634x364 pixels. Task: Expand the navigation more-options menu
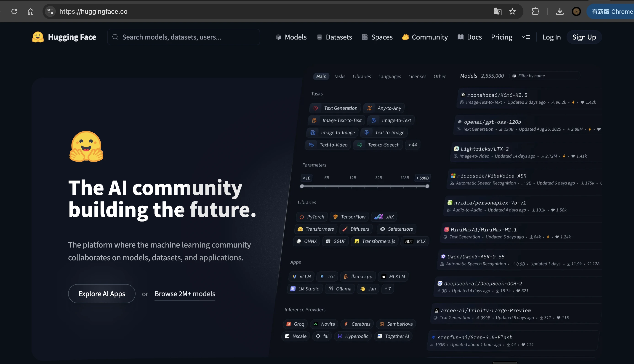pyautogui.click(x=526, y=37)
